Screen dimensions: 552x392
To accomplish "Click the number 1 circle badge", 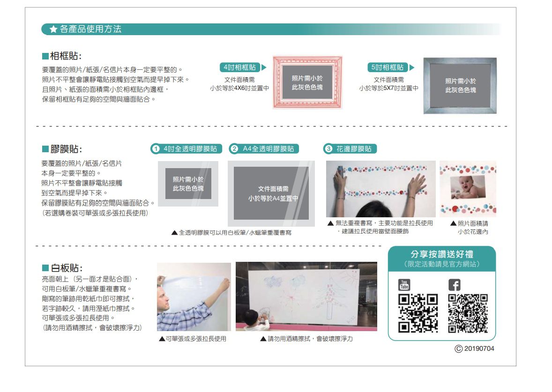I will [155, 149].
